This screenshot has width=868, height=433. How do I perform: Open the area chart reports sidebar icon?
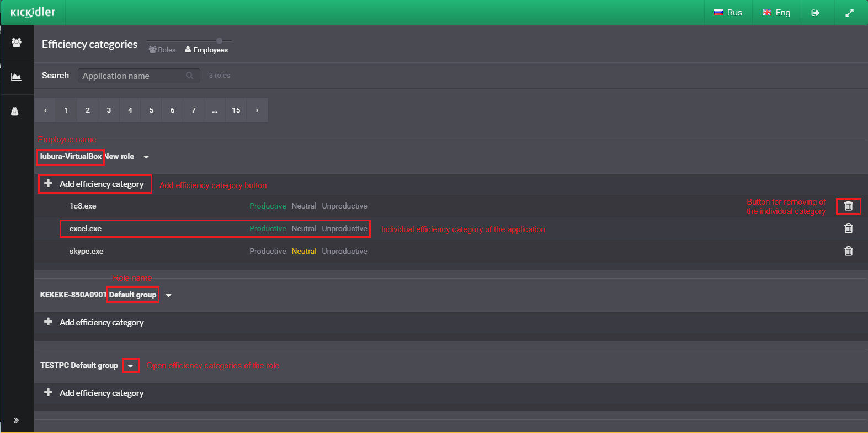[x=17, y=77]
